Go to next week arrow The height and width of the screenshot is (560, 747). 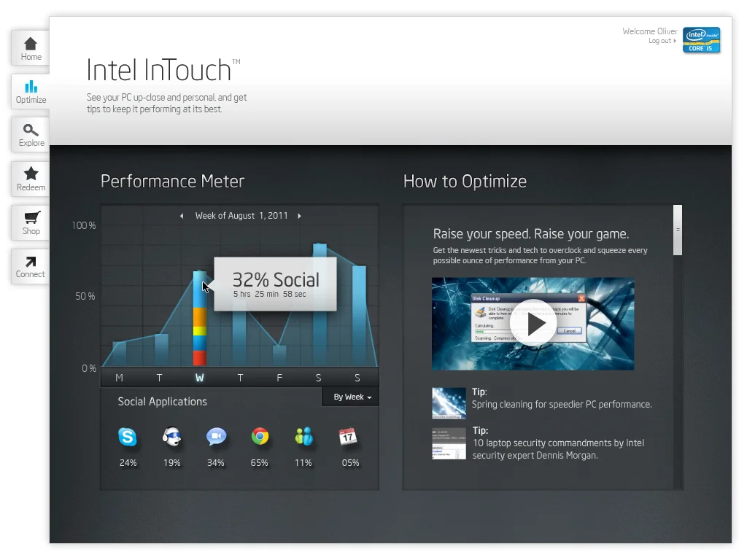[299, 216]
